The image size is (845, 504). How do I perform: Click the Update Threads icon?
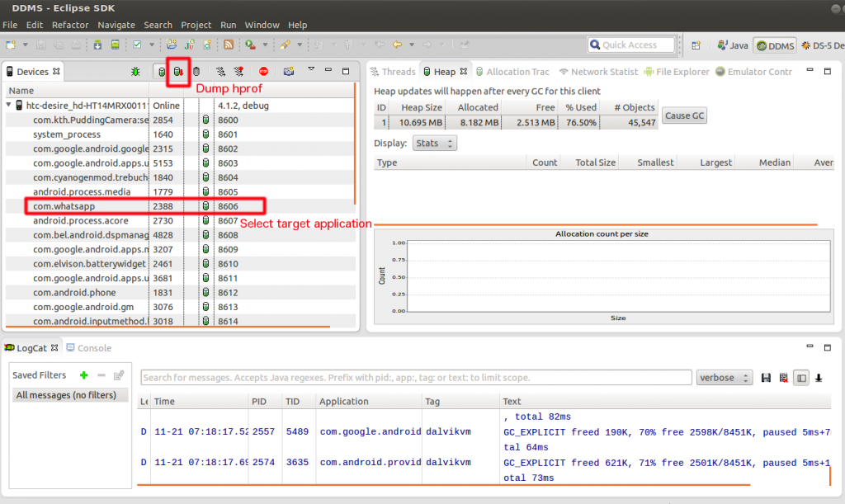[220, 72]
